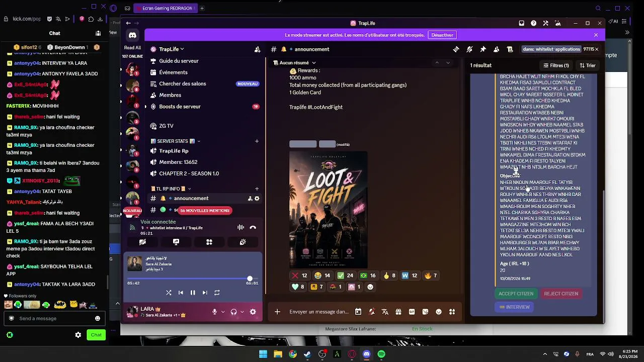Open microphone input options arrow
Screen dimensions: 644x362
point(223,312)
